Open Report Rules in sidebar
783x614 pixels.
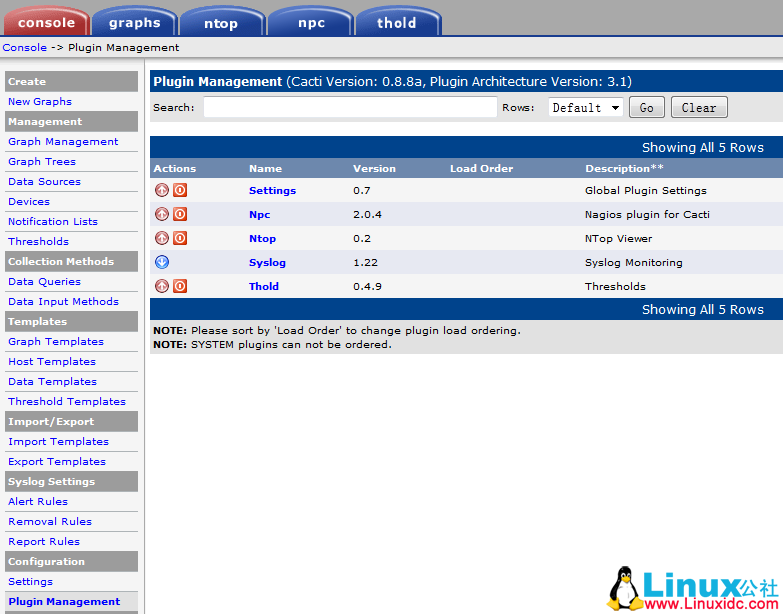44,541
